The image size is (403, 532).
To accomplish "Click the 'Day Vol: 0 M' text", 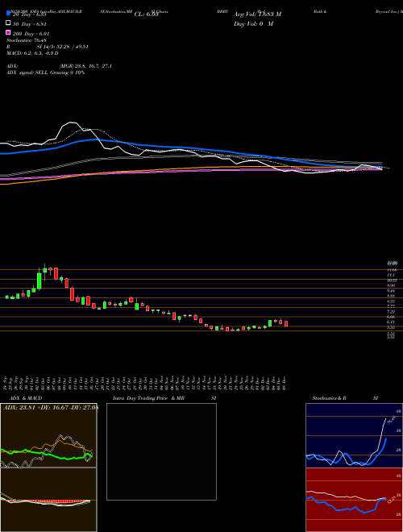I will coord(253,23).
